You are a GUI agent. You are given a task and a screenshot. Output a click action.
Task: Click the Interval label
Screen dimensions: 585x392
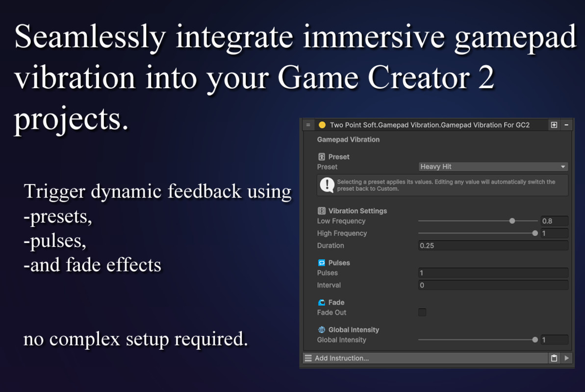(329, 285)
